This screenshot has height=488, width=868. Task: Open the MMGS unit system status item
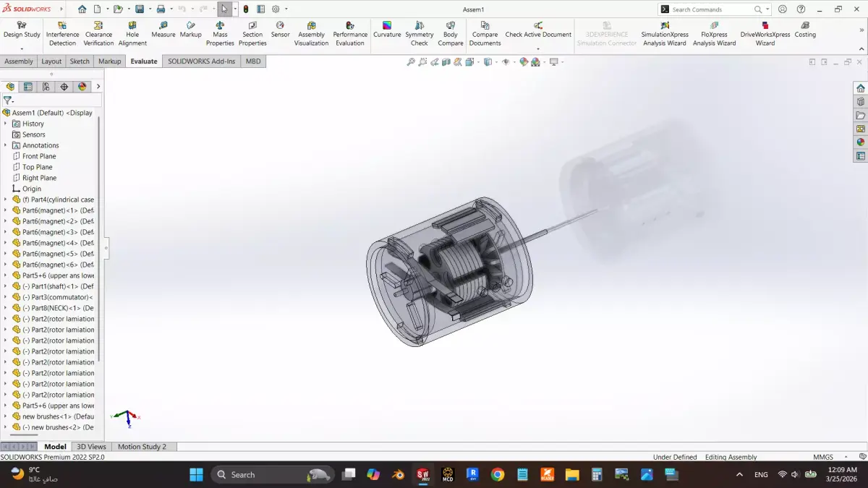tap(823, 457)
